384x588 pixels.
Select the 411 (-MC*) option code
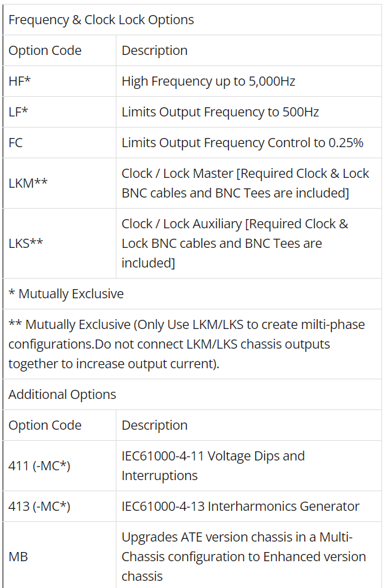[39, 466]
